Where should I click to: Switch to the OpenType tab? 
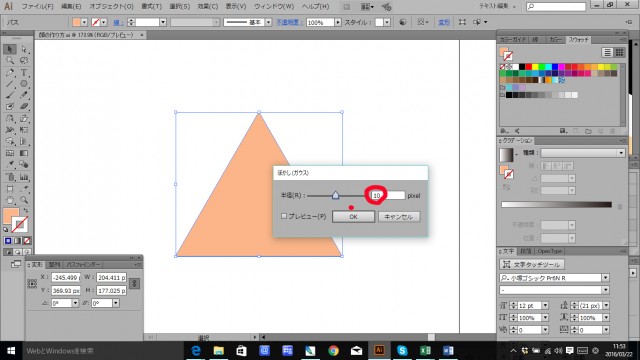(x=549, y=251)
